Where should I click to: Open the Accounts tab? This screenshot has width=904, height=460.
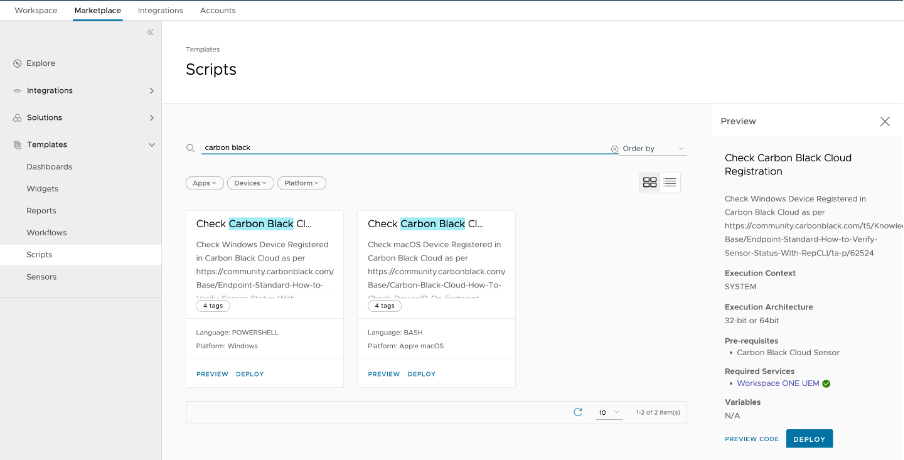coord(217,10)
